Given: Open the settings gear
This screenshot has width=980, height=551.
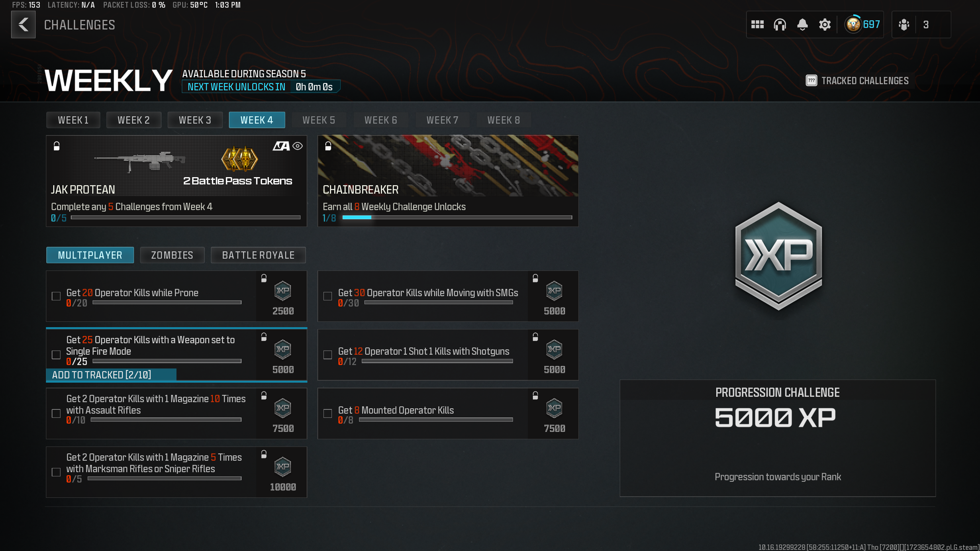Looking at the screenshot, I should point(825,24).
